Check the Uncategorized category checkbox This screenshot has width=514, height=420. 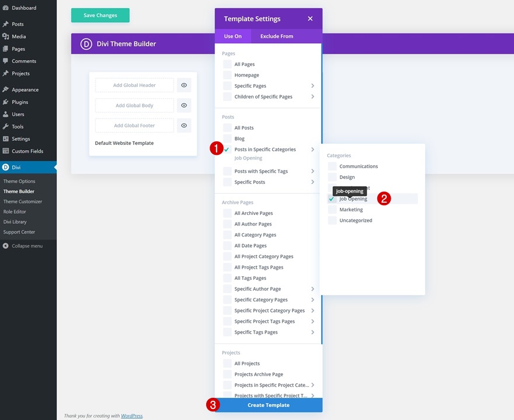click(x=332, y=220)
